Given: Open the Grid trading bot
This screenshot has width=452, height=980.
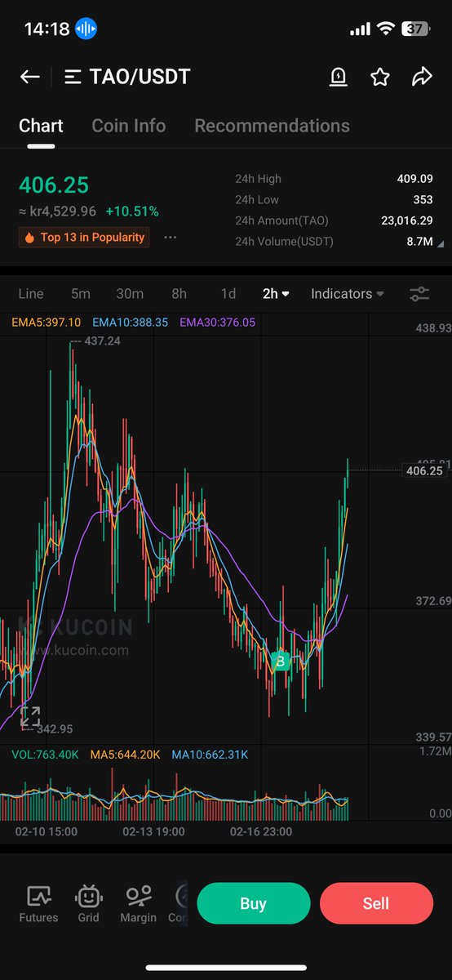Looking at the screenshot, I should click(x=88, y=904).
